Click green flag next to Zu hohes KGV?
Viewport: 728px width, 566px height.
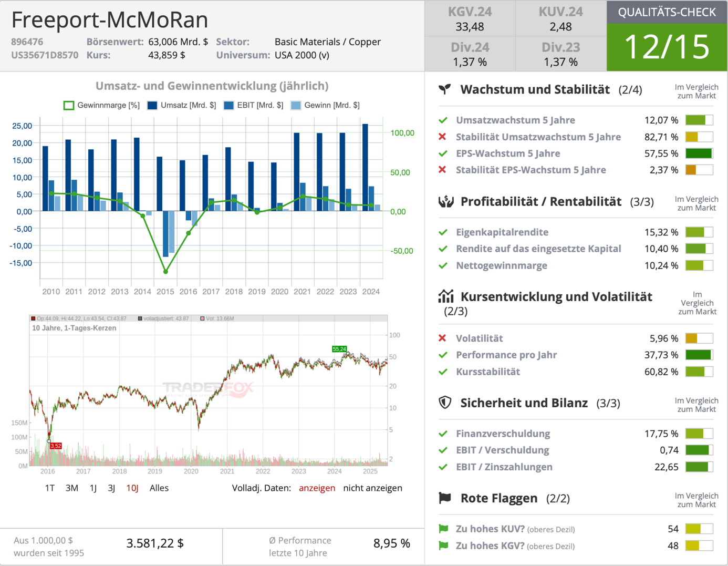point(443,546)
